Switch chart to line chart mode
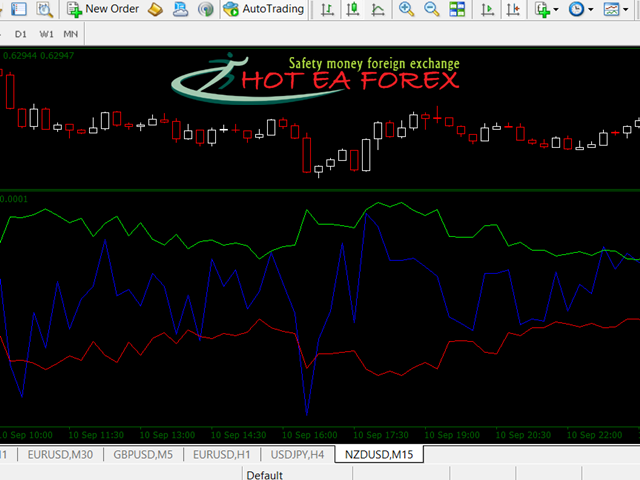Viewport: 640px width, 480px height. click(x=378, y=9)
